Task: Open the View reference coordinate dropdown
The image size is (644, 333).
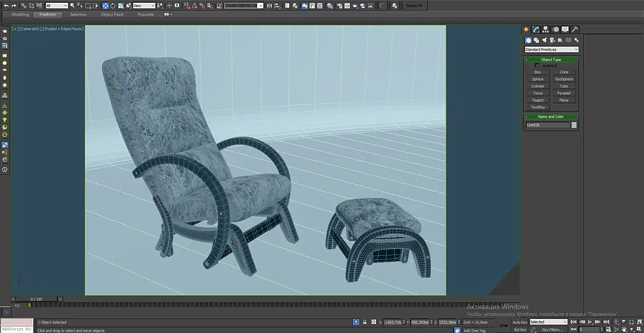Action: (x=144, y=5)
